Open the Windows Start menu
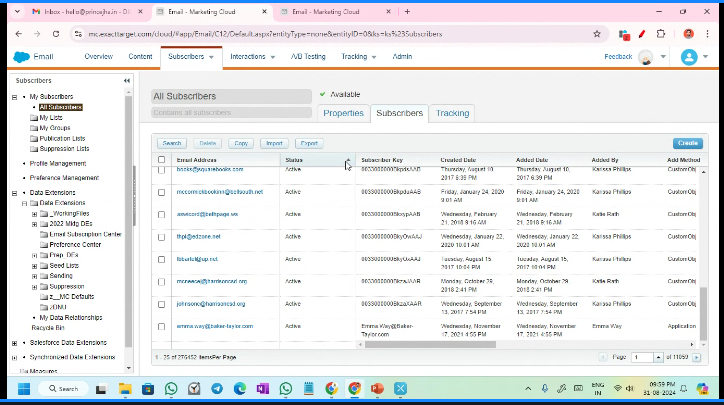 click(x=24, y=389)
